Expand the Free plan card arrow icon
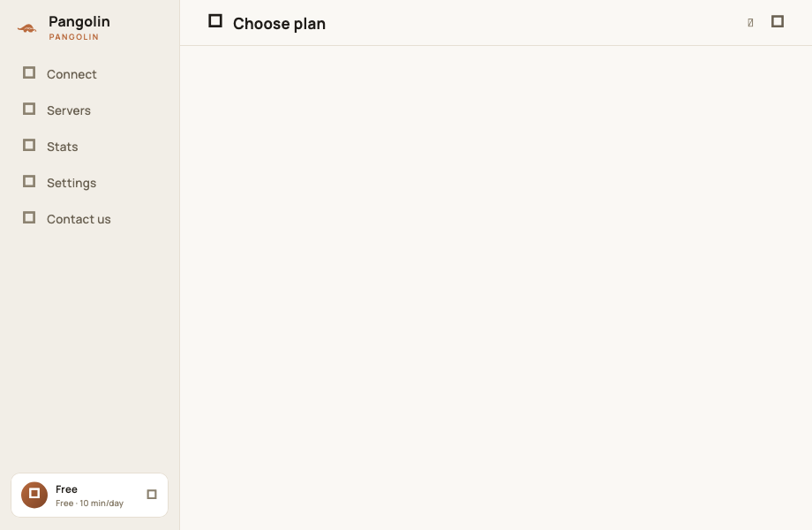Viewport: 812px width, 530px height. tap(152, 495)
